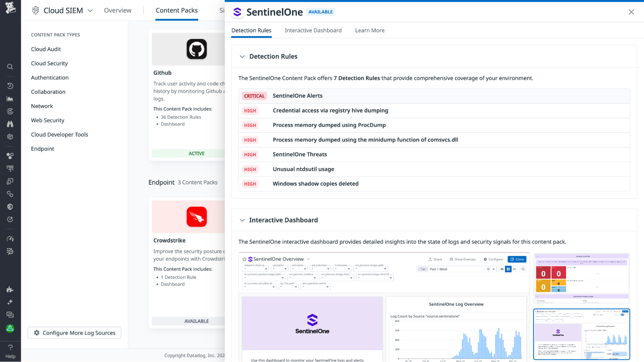Go to the Overview tab
This screenshot has width=644, height=362.
click(x=117, y=10)
